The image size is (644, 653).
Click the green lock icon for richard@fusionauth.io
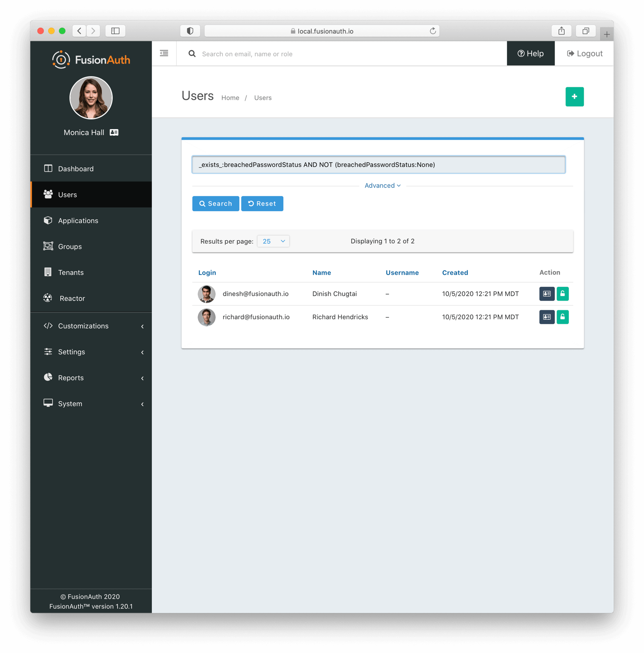[562, 317]
